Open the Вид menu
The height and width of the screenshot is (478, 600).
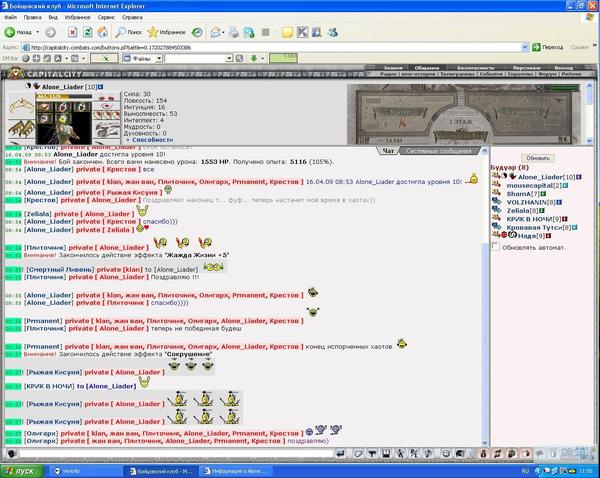coord(53,18)
